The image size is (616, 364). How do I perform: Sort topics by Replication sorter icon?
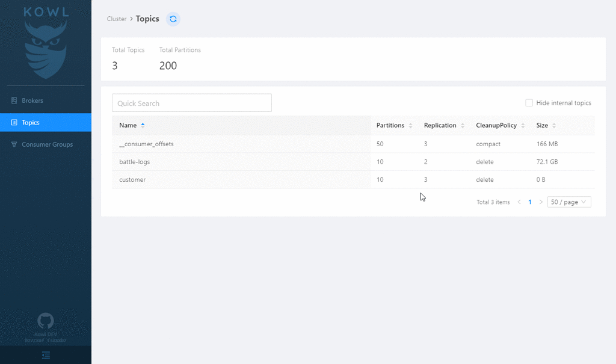(x=463, y=125)
